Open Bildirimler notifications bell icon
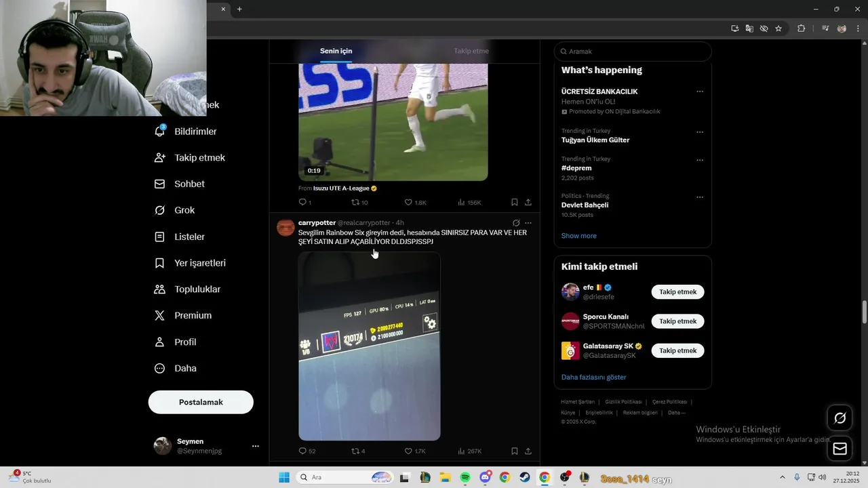This screenshot has width=868, height=488. pyautogui.click(x=160, y=131)
